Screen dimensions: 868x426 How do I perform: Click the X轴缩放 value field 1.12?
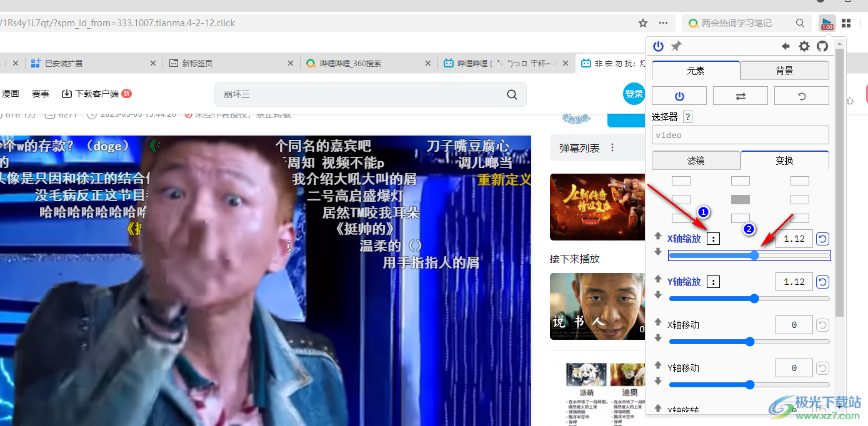pyautogui.click(x=794, y=239)
